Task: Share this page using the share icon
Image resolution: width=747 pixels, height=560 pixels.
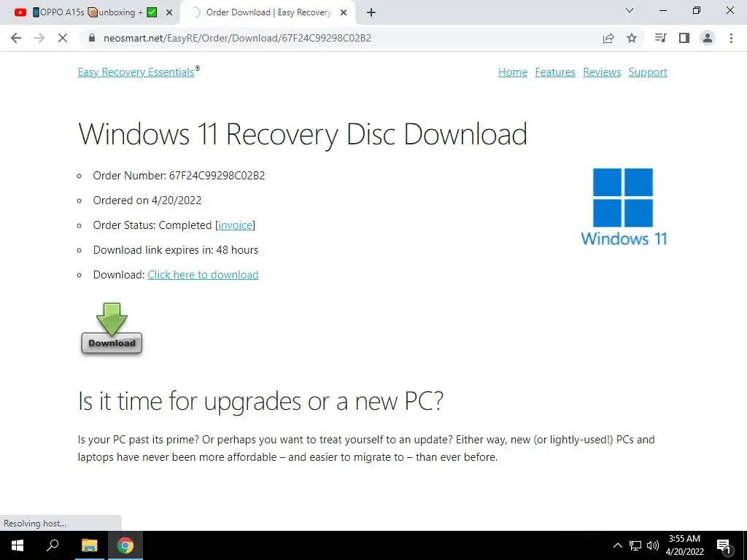Action: coord(608,38)
